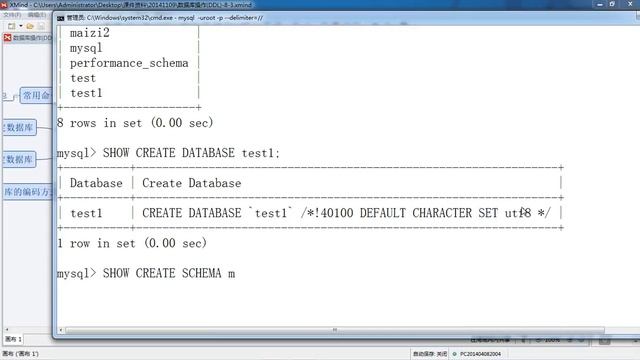
Task: Click the XMind canvas scroll-left arrow
Action: click(x=7, y=329)
